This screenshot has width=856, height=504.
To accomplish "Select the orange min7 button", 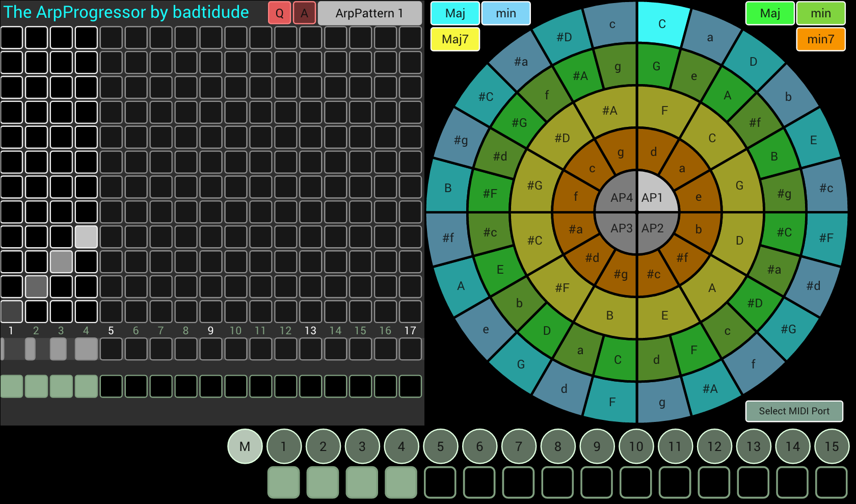I will [821, 39].
